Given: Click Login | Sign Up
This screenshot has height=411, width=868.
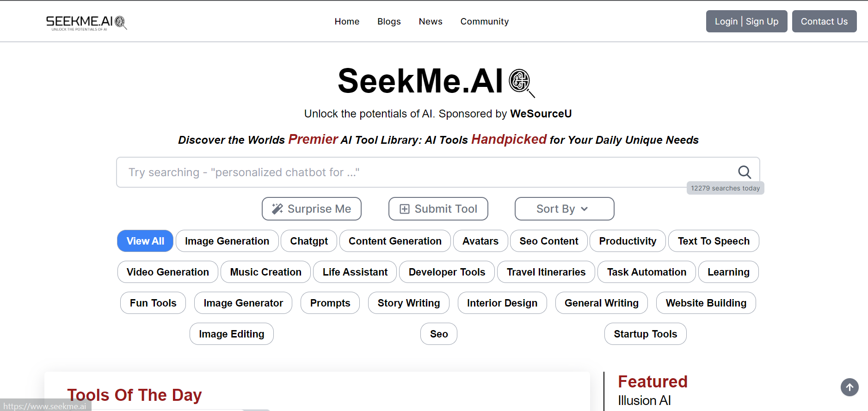Looking at the screenshot, I should tap(746, 21).
